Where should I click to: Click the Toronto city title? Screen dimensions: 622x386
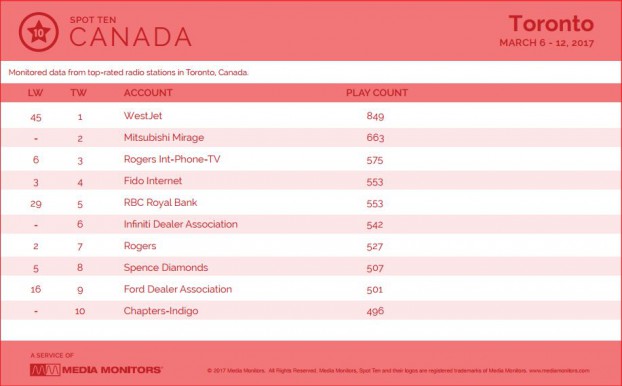click(x=551, y=23)
